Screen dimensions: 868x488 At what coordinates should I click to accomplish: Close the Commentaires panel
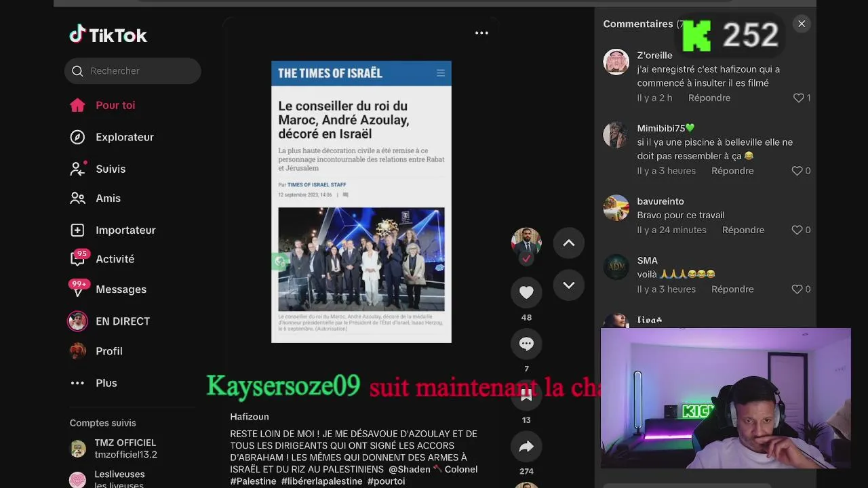pyautogui.click(x=802, y=24)
